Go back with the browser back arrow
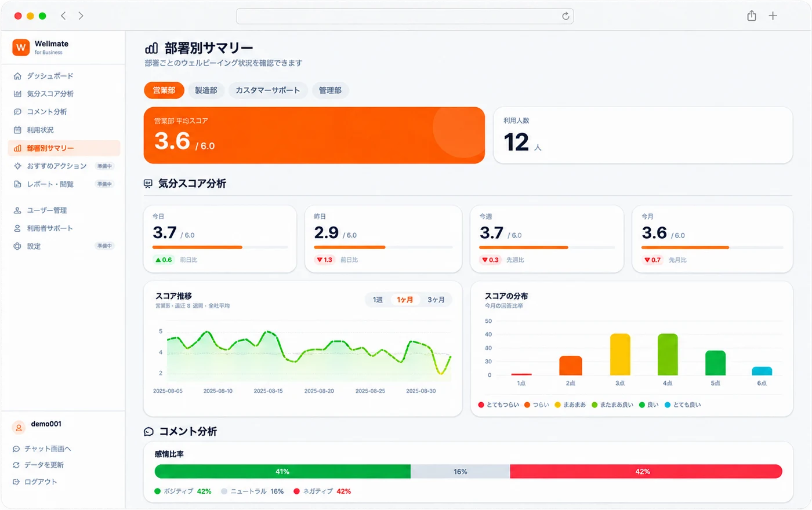Image resolution: width=812 pixels, height=510 pixels. point(63,16)
